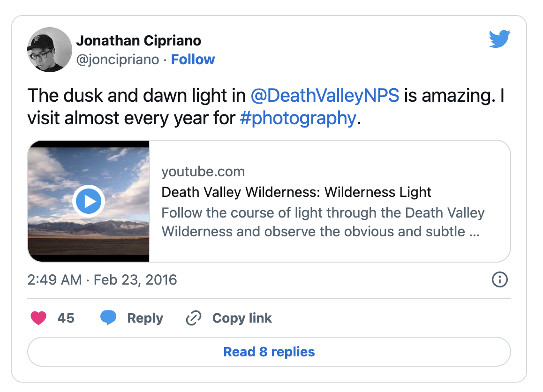Open Jonathan Cipriano's profile avatar
Viewport: 543px width, 392px height.
(50, 49)
